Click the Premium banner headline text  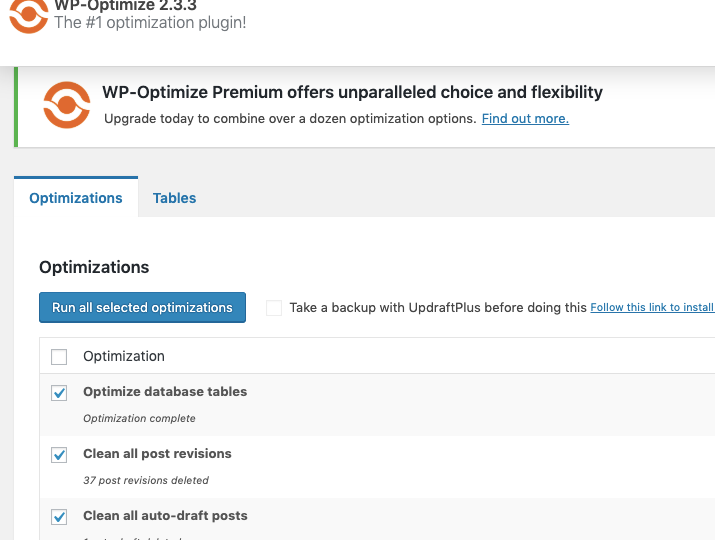[x=352, y=93]
